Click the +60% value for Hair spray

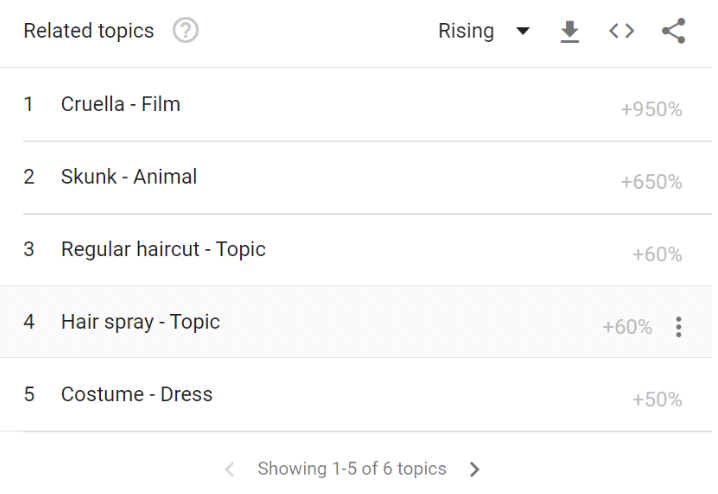tap(627, 327)
